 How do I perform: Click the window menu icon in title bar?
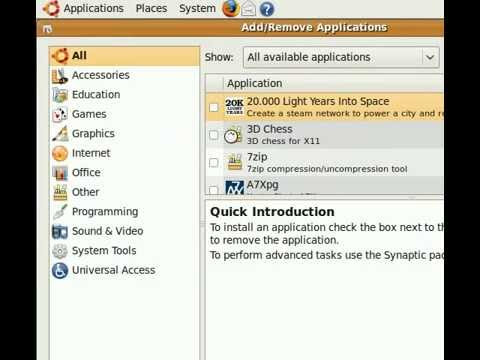coord(47,29)
